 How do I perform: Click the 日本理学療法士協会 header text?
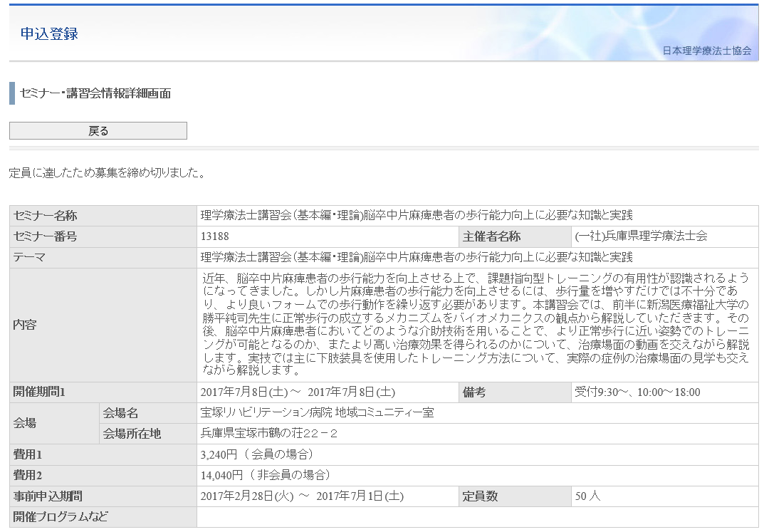[706, 51]
